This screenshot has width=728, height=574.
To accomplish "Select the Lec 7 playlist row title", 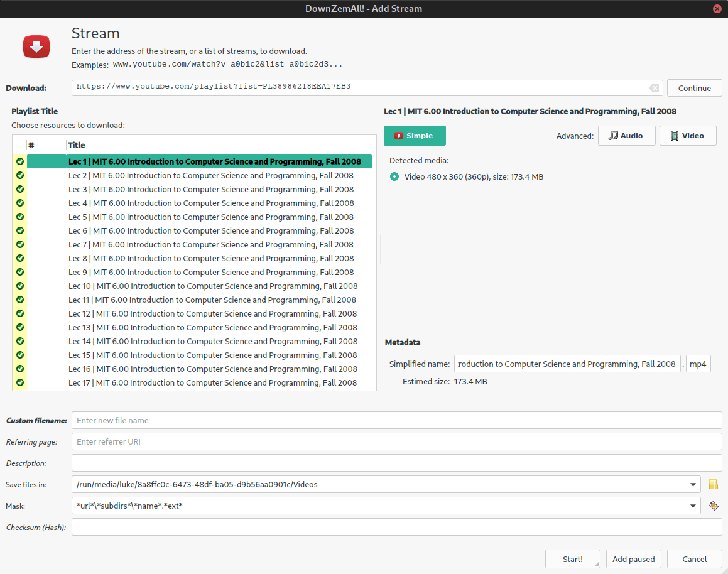I will pyautogui.click(x=211, y=244).
